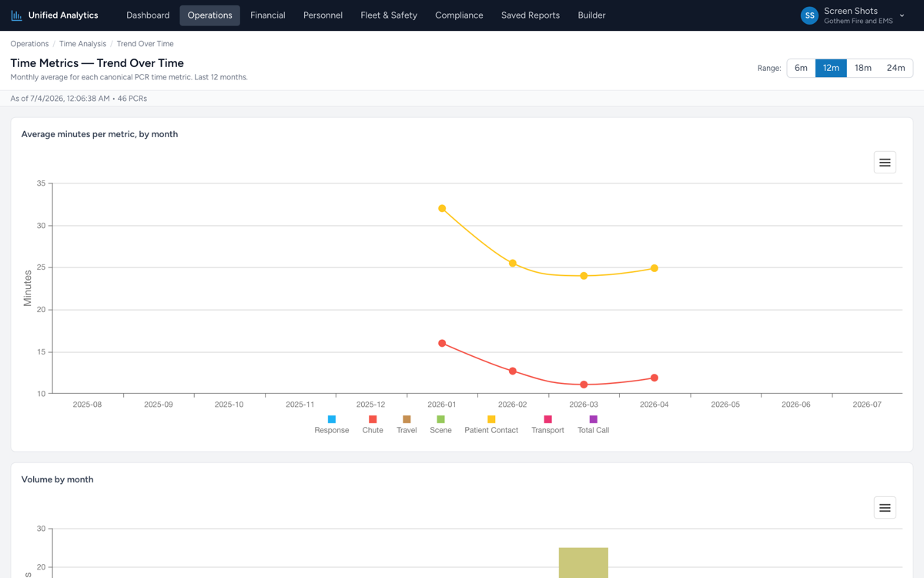The height and width of the screenshot is (578, 924).
Task: Select the 12m range
Action: coord(831,68)
